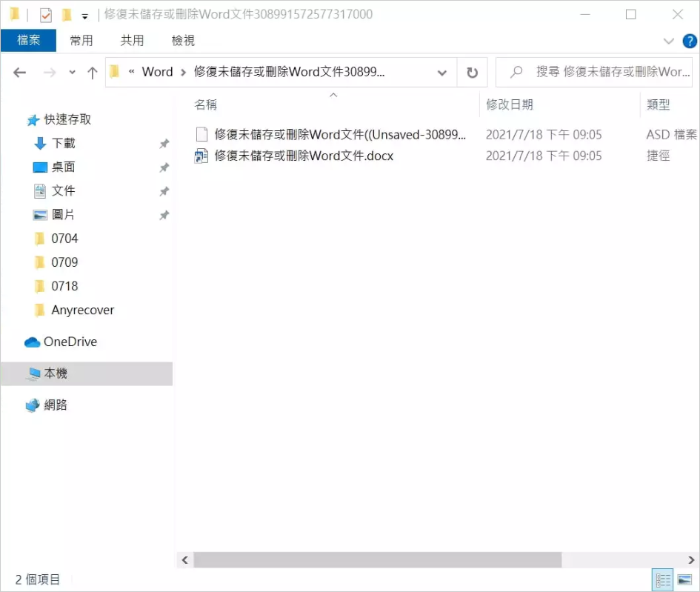Click the document icon for 文件
The image size is (700, 592).
coord(40,191)
